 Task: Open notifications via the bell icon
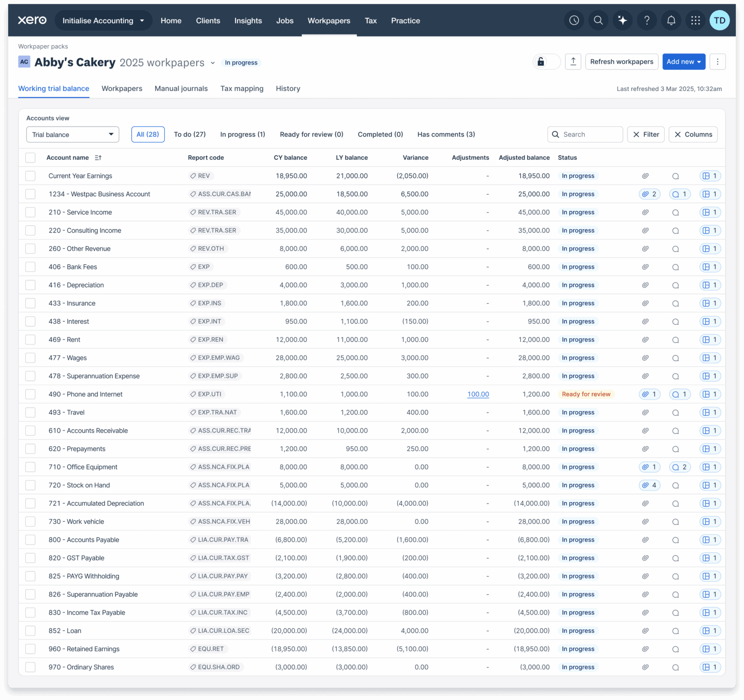[x=671, y=20]
